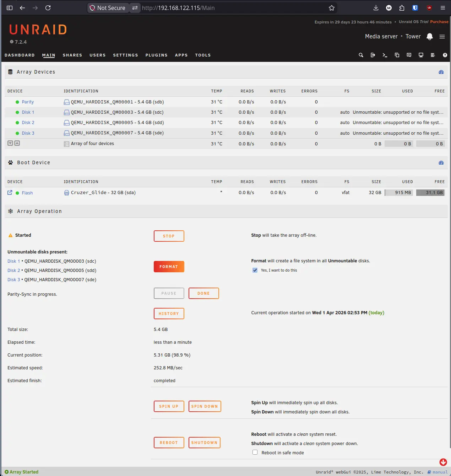
Task: Open the Users tab
Action: [x=98, y=55]
